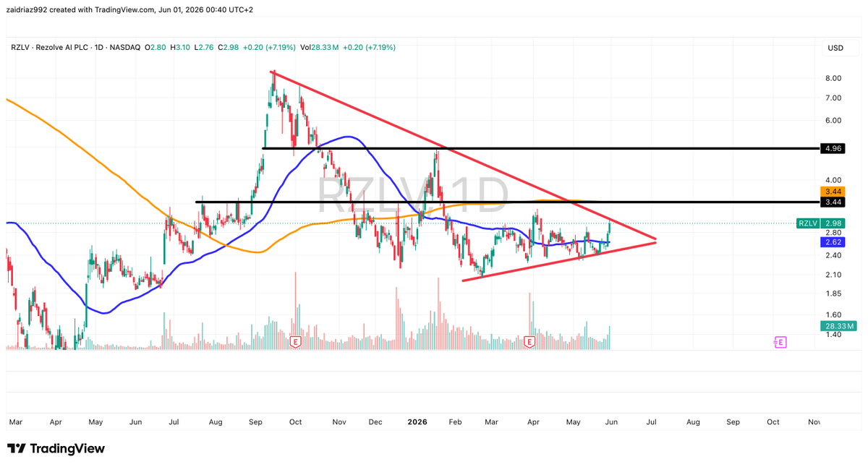Click the 2026 year label on time axis
This screenshot has width=868, height=467.
[x=417, y=421]
